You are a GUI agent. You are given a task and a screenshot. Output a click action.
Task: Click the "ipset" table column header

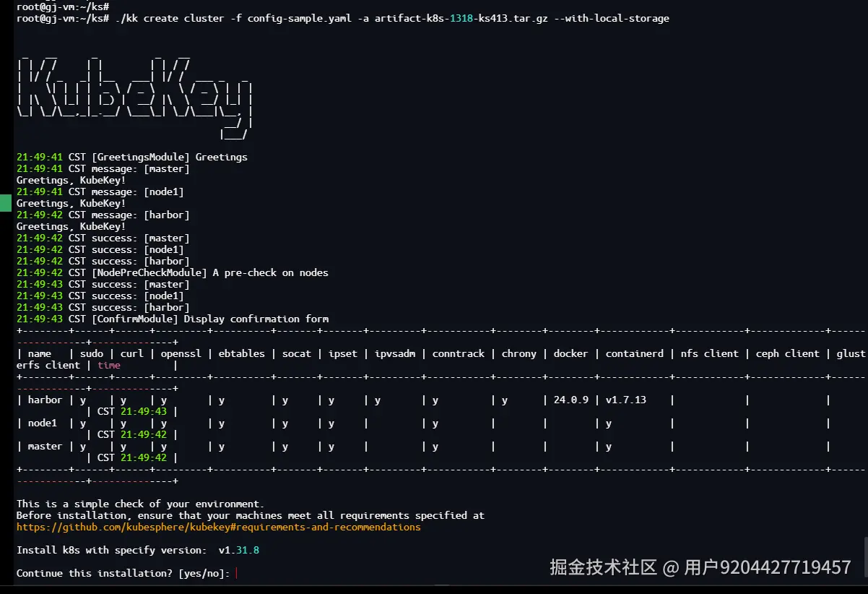coord(343,354)
